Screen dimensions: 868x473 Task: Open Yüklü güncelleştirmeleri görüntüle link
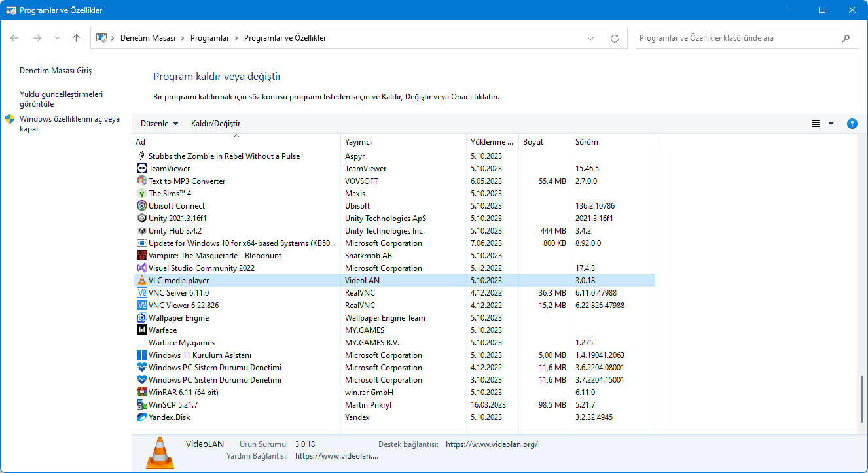[x=61, y=99]
